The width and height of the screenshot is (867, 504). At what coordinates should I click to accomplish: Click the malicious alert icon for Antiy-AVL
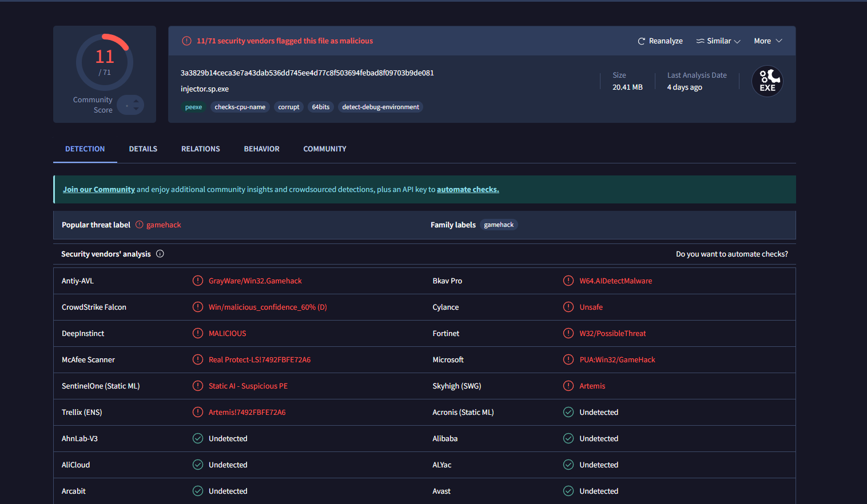click(x=198, y=281)
